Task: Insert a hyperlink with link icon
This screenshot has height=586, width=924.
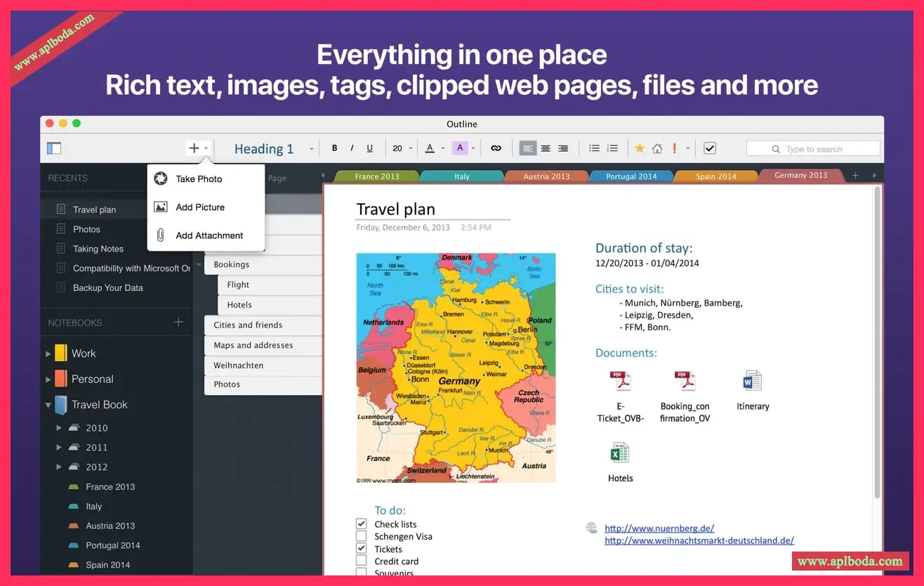Action: [496, 148]
